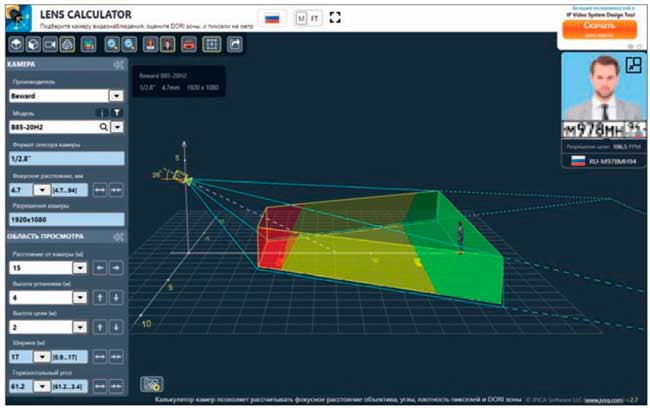650x408 pixels.
Task: Click the camera view icon in toolbar
Action: [50, 44]
